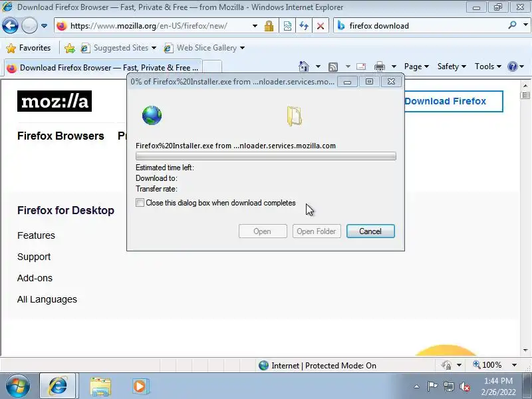
Task: Click the folder icon in download dialog
Action: pyautogui.click(x=294, y=116)
